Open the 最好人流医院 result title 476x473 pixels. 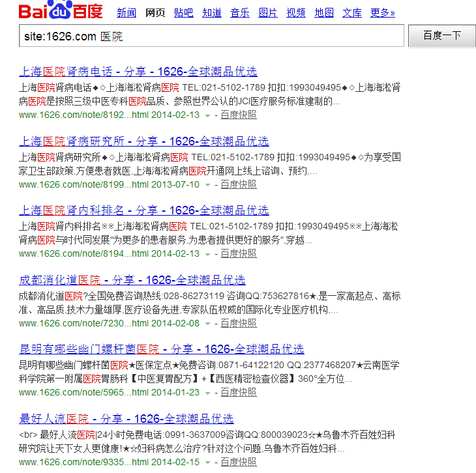pyautogui.click(x=126, y=419)
